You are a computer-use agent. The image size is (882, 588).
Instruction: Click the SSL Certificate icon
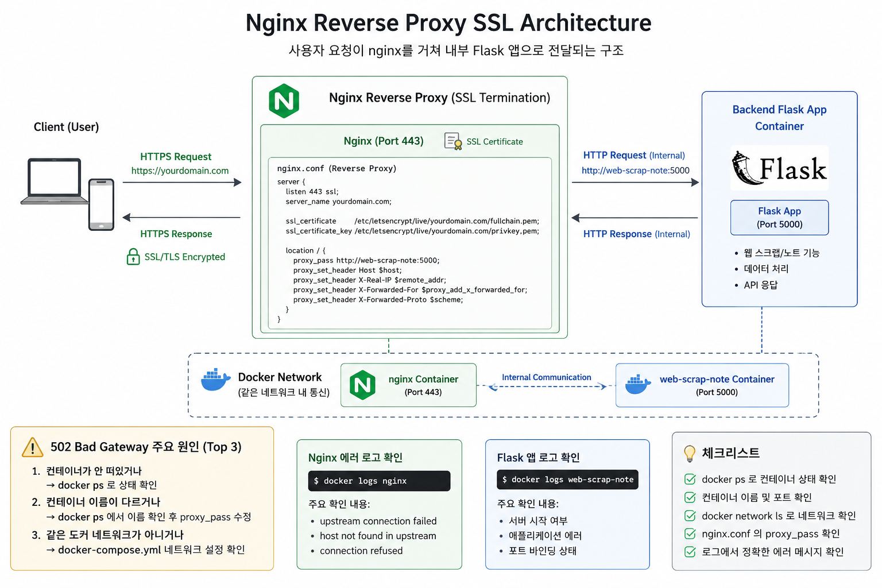453,141
